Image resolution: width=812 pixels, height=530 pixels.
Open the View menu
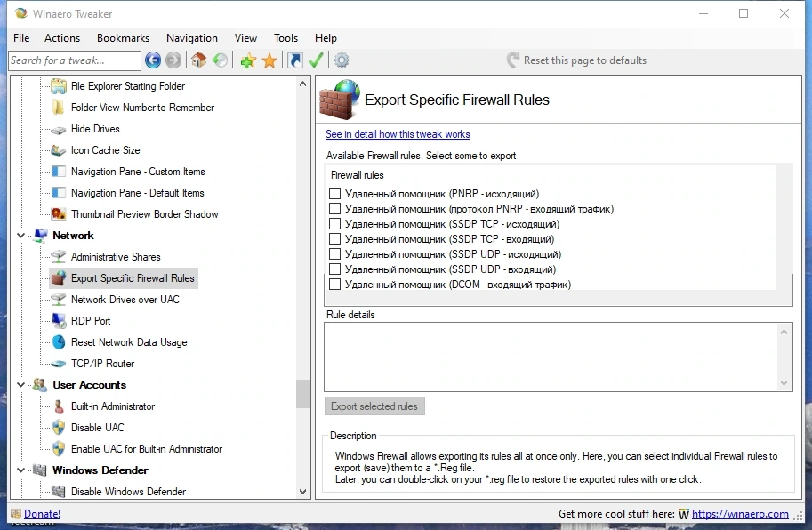[x=245, y=37]
